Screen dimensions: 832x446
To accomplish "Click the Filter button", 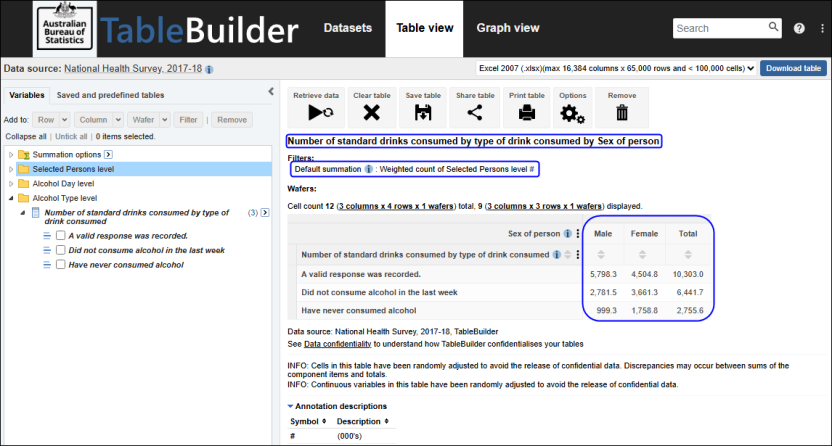I will 188,120.
